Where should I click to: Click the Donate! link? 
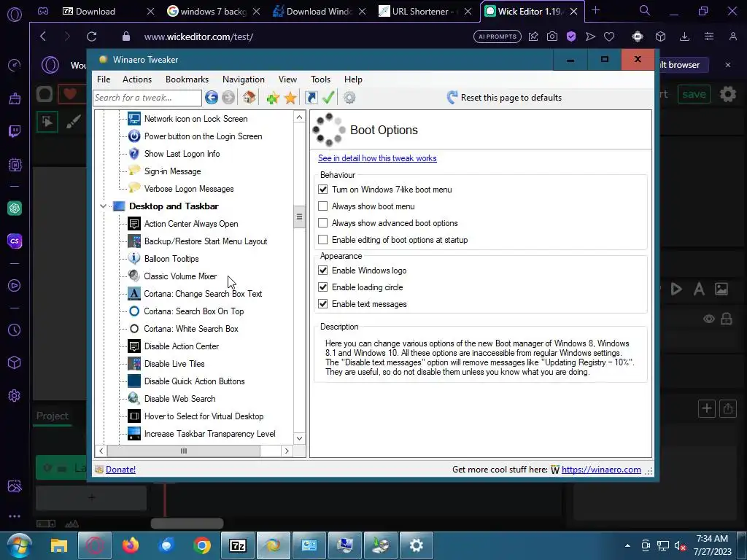tap(120, 470)
